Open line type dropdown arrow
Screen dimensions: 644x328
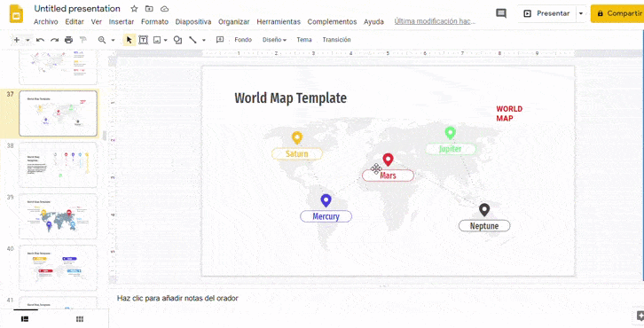pyautogui.click(x=204, y=40)
